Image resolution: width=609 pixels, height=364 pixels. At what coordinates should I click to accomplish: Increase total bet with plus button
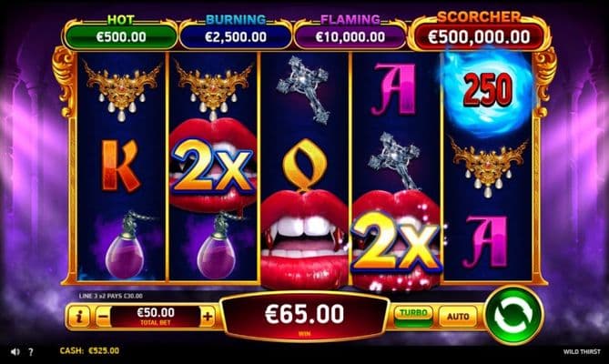[x=208, y=317]
